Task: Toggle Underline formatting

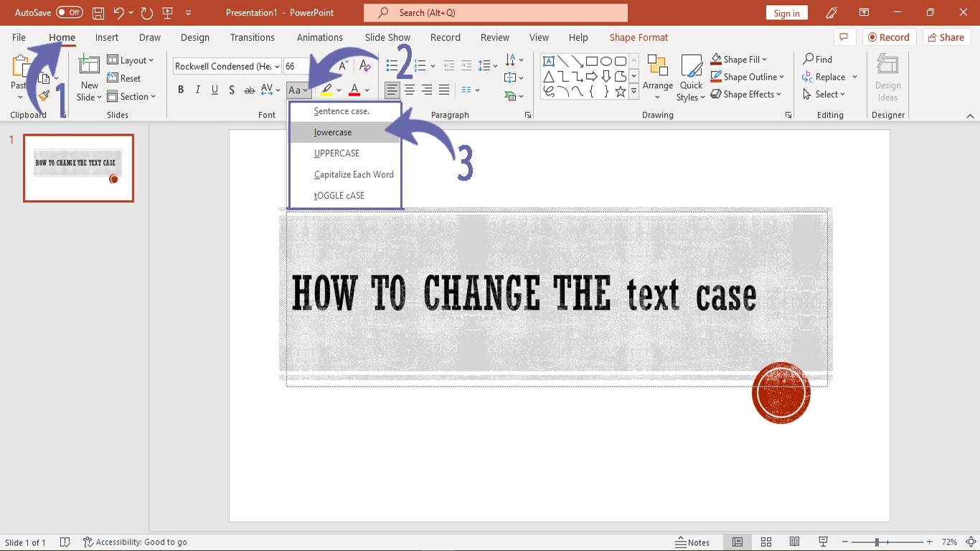Action: coord(215,90)
